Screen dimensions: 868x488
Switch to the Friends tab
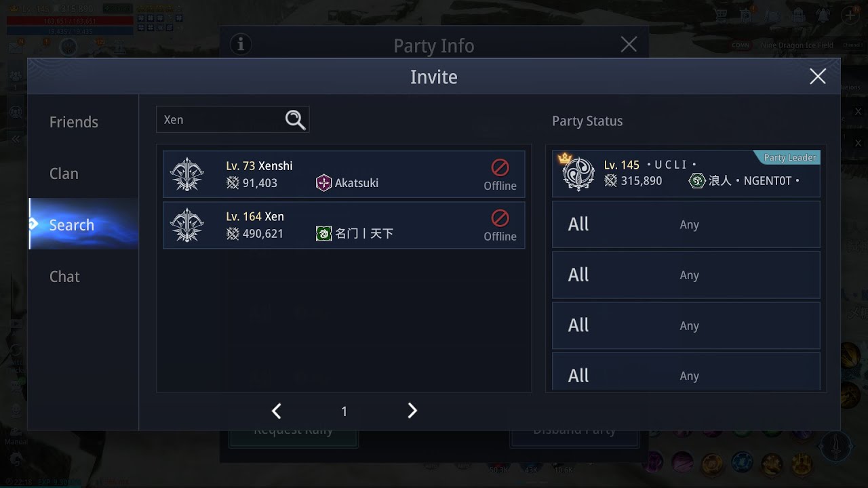(74, 122)
